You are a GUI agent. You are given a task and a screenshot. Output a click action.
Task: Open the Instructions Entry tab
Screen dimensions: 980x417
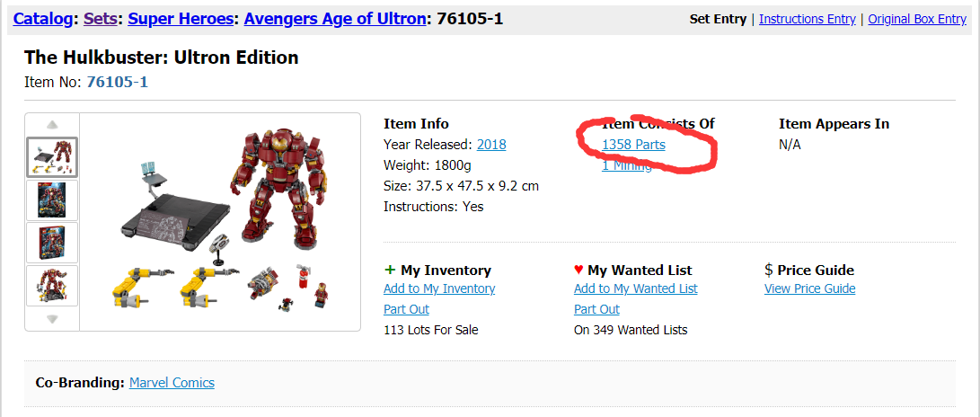click(807, 20)
